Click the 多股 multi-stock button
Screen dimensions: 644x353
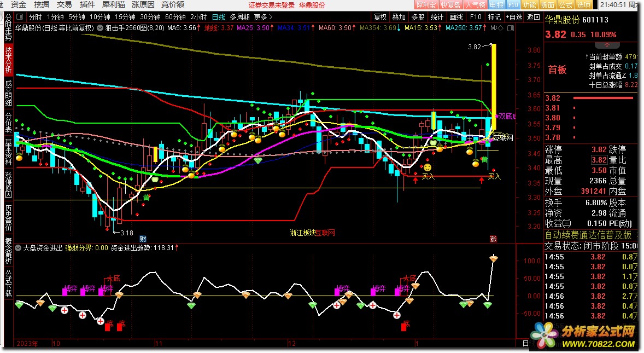[418, 17]
